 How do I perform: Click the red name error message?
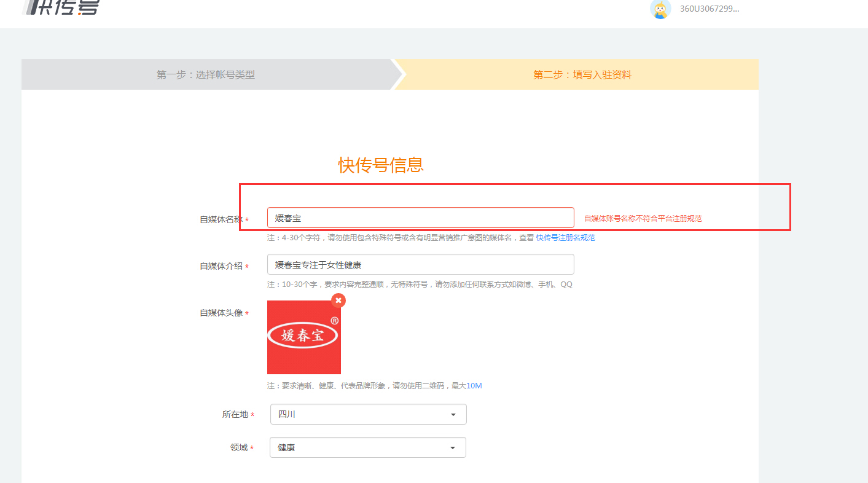[643, 219]
